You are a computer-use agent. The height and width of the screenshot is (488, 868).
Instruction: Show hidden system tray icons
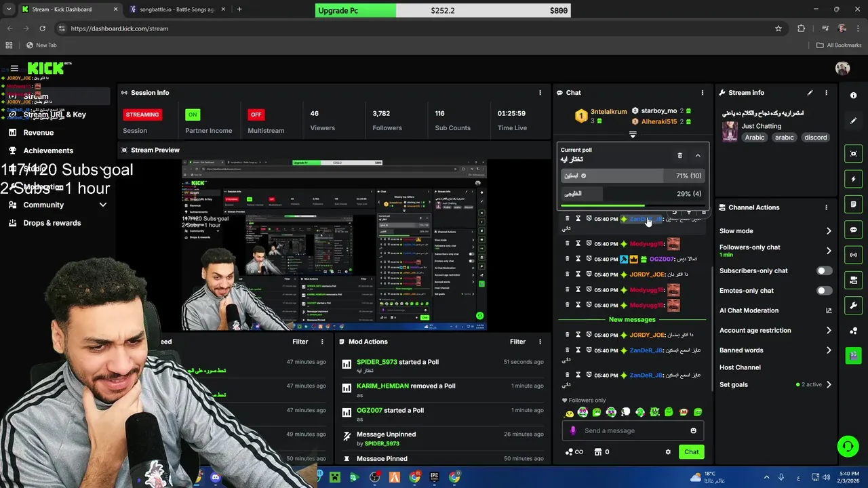[766, 477]
